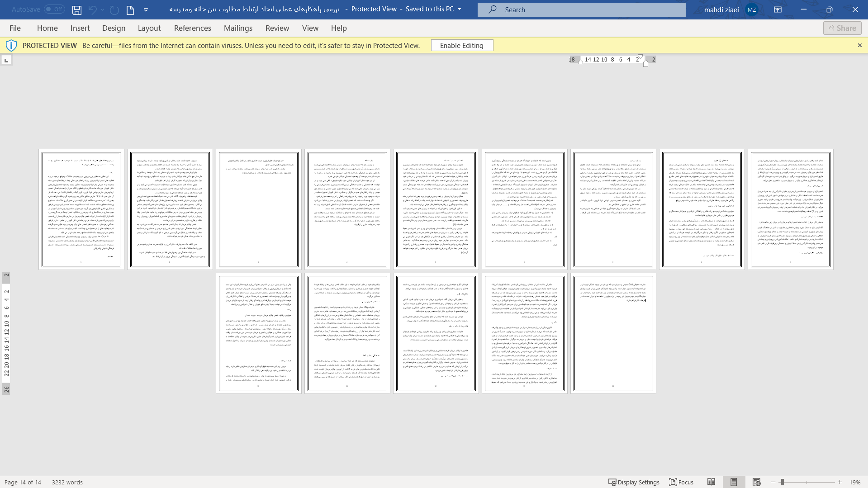
Task: Click the 3232 words count
Action: tap(67, 482)
